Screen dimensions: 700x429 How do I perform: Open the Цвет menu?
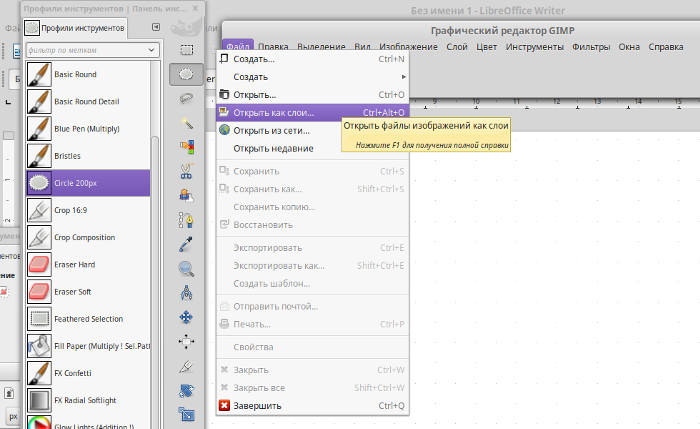487,47
